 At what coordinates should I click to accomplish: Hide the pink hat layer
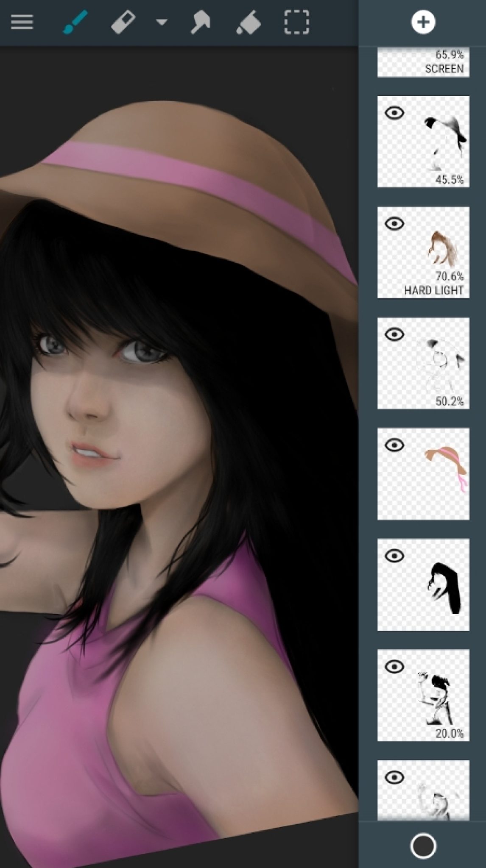click(394, 445)
